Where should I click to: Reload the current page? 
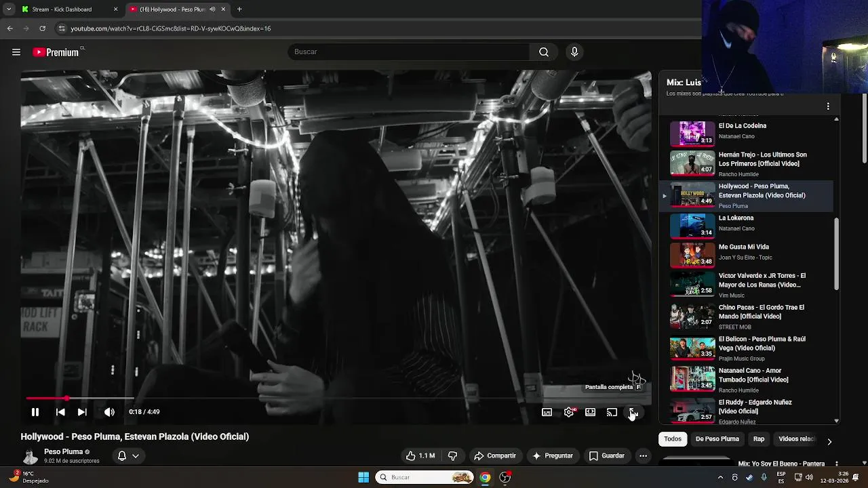pyautogui.click(x=42, y=28)
